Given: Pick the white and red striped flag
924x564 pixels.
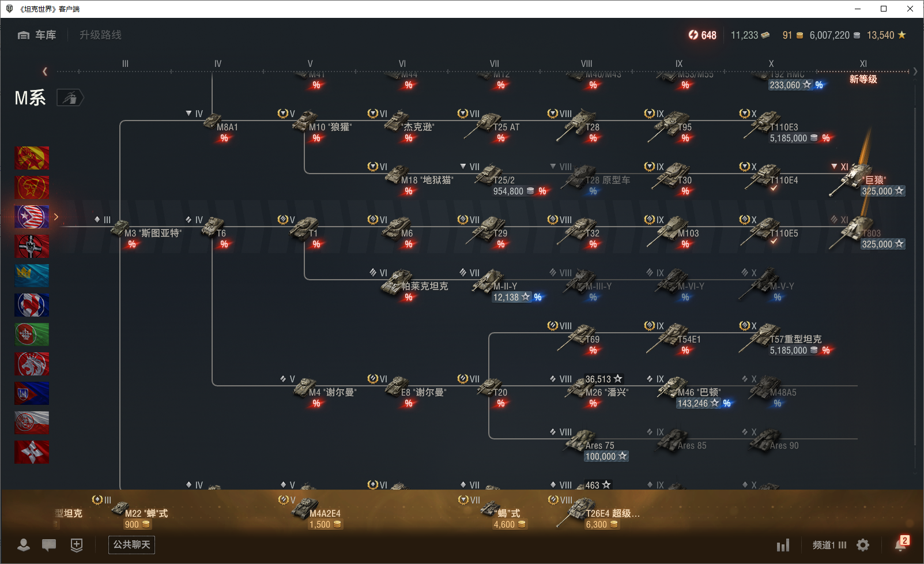Looking at the screenshot, I should (x=32, y=423).
